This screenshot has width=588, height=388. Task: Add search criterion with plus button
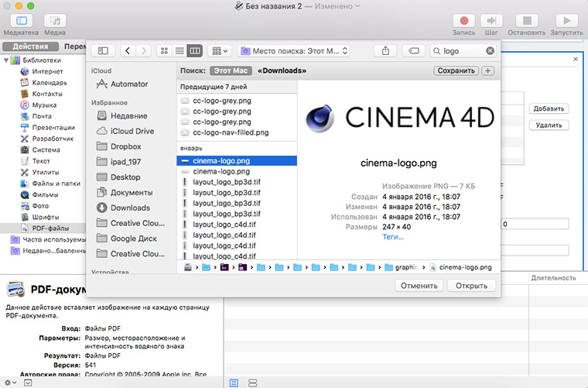(x=487, y=70)
